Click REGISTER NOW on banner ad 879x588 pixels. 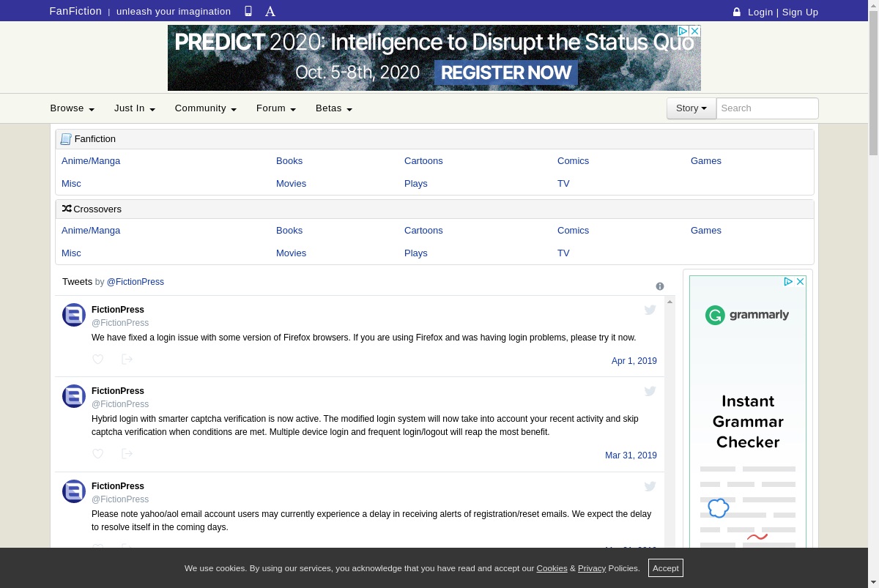(x=506, y=72)
